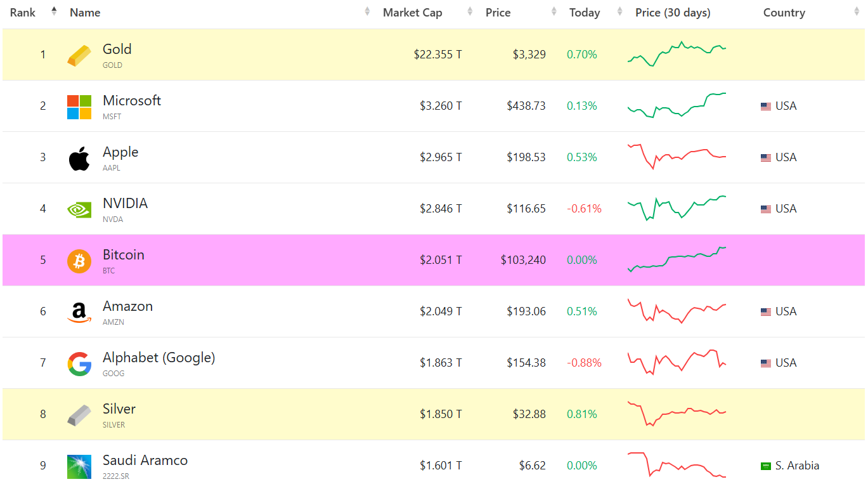This screenshot has height=484, width=868.
Task: Click Microsoft's 30-day price chart
Action: tap(677, 105)
